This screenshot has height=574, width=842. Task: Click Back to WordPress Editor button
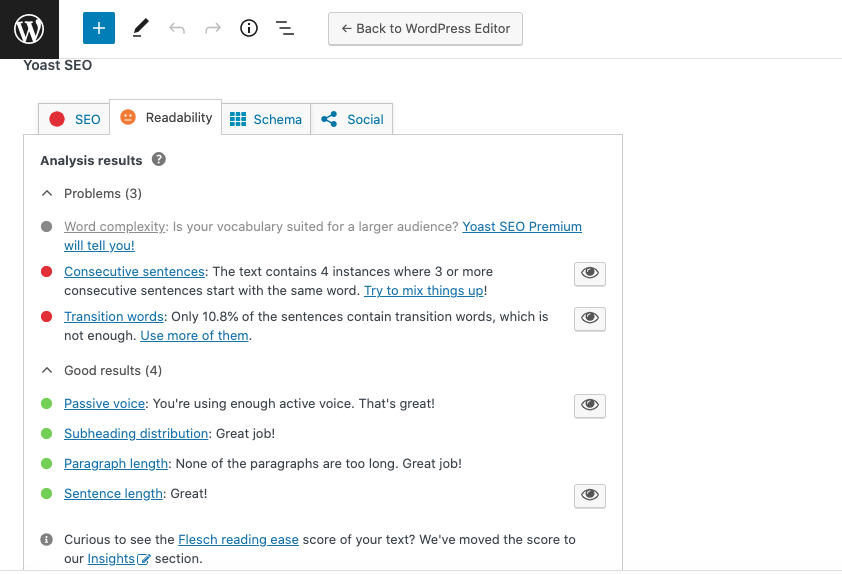tap(425, 29)
